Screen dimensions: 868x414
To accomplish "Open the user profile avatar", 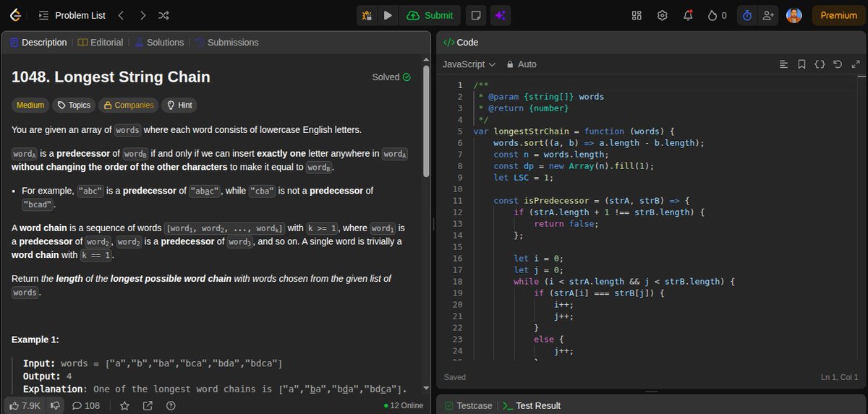I will click(x=794, y=15).
